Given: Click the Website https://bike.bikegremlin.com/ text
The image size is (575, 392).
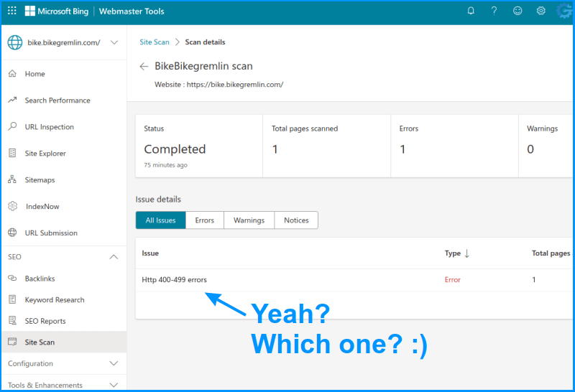Looking at the screenshot, I should 219,85.
